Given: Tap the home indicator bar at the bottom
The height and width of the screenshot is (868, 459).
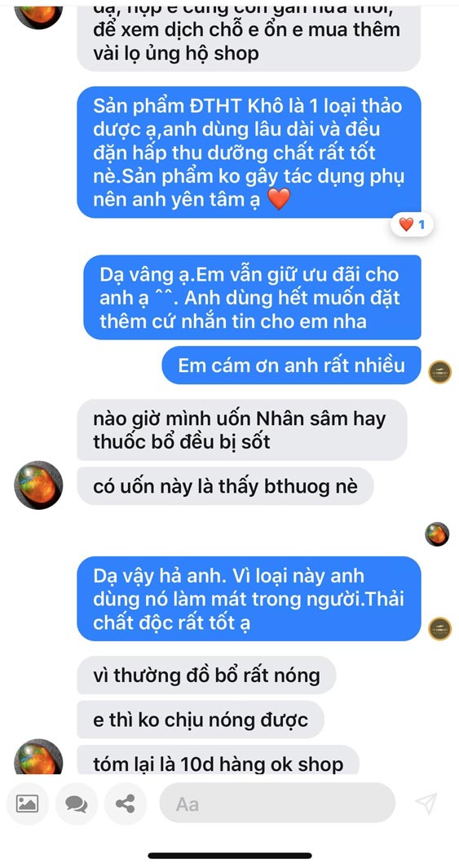Looking at the screenshot, I should 230,855.
